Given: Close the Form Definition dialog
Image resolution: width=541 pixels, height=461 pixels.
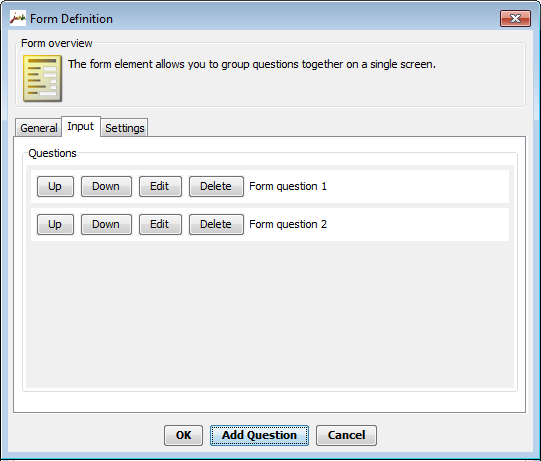Looking at the screenshot, I should 515,18.
